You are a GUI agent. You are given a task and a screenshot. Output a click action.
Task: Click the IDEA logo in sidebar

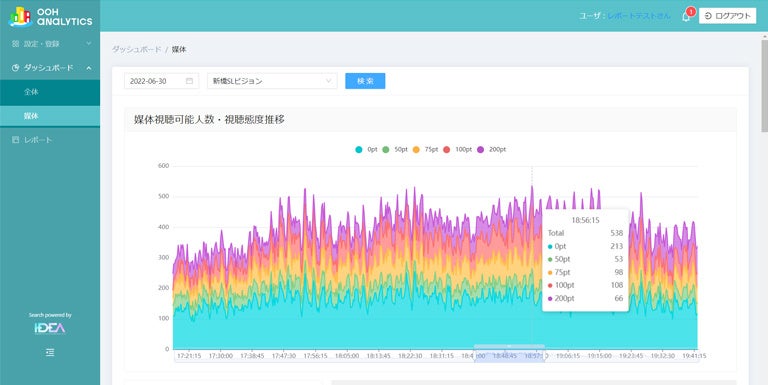[x=50, y=328]
